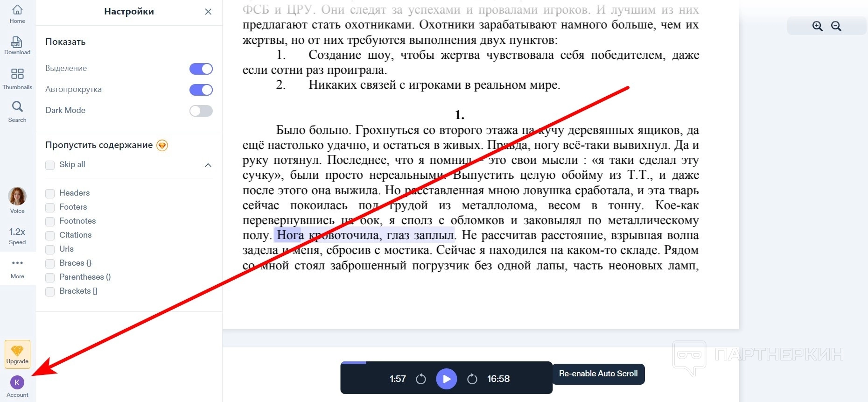Image resolution: width=868 pixels, height=402 pixels.
Task: Click the Re-enable Auto Scroll button
Action: coord(599,374)
